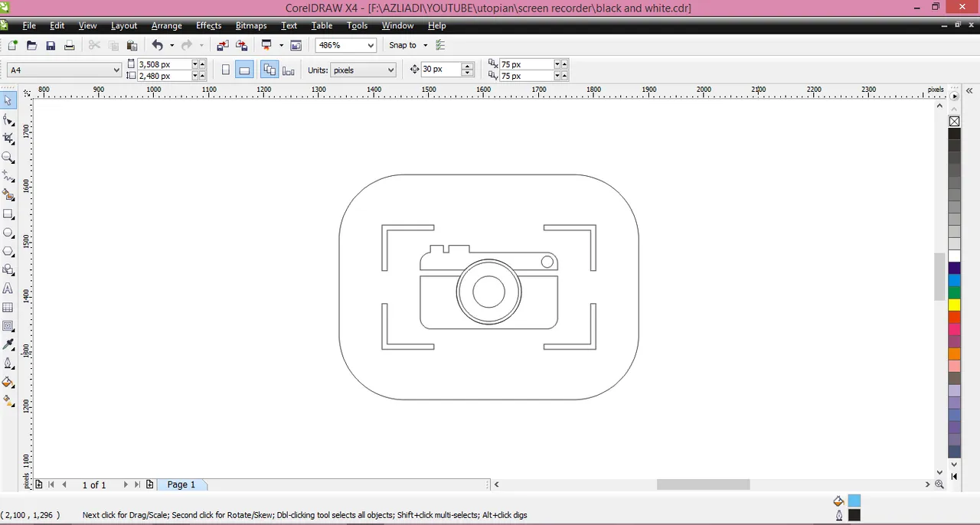The height and width of the screenshot is (525, 980).
Task: Pick the white swatch in color palette
Action: click(x=954, y=256)
